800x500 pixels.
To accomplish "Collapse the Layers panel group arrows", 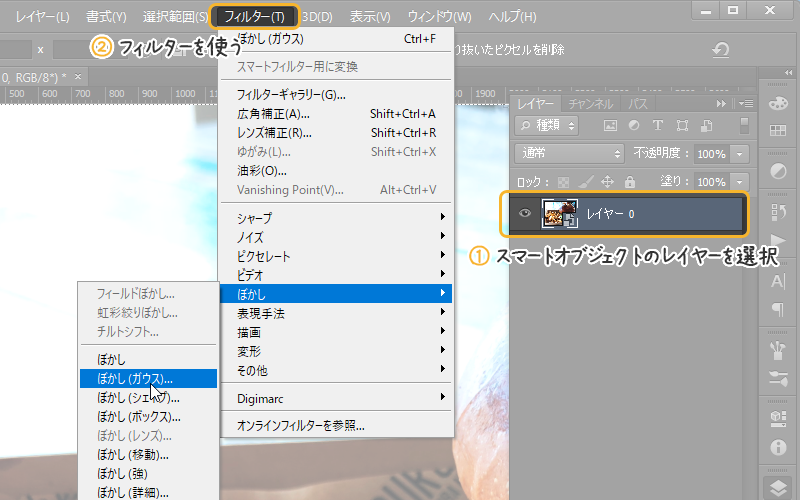I will 721,104.
